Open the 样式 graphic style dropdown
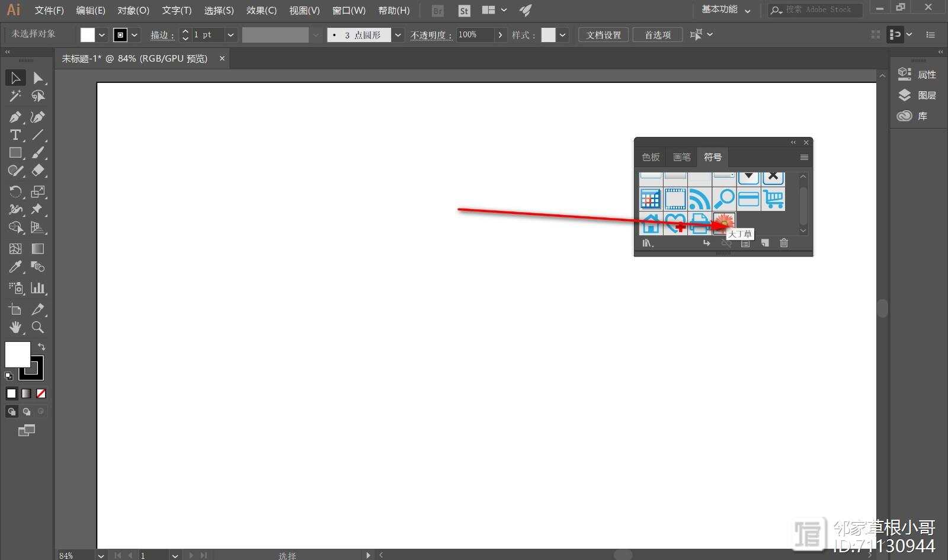This screenshot has height=560, width=948. 562,35
